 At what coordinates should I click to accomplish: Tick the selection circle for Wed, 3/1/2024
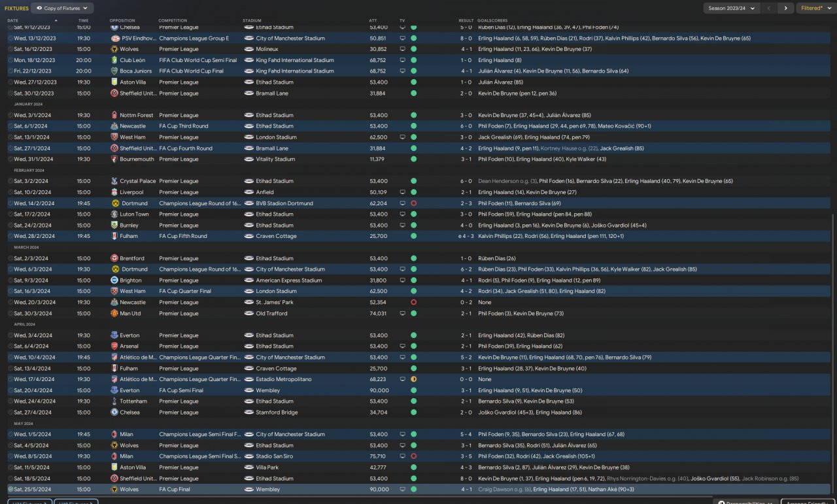(x=10, y=115)
